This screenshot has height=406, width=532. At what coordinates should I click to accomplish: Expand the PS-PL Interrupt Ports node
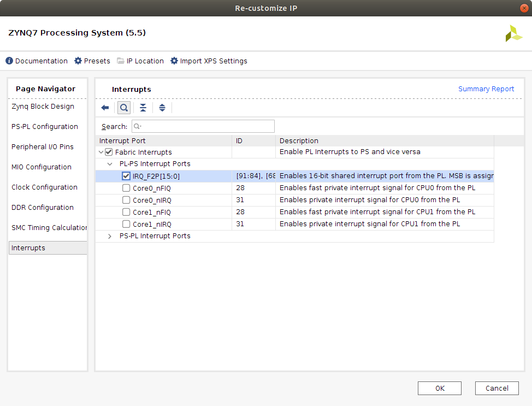tap(110, 236)
